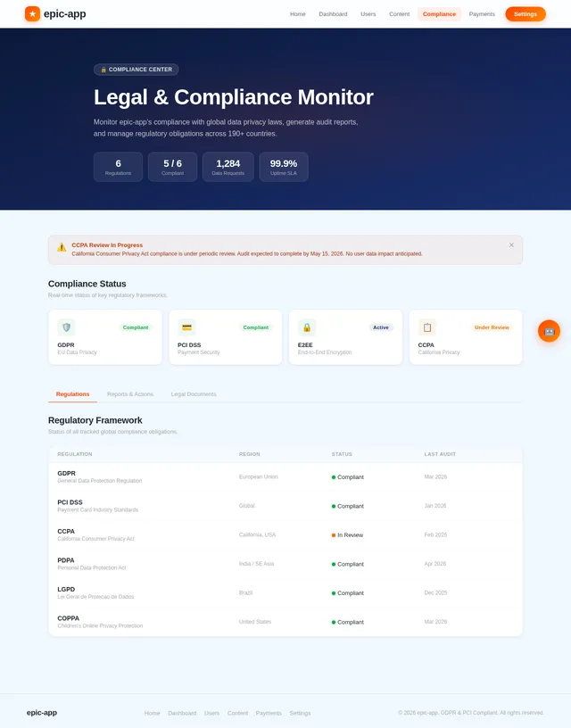Click the epic-app star logo icon
The image size is (571, 728).
click(x=32, y=14)
